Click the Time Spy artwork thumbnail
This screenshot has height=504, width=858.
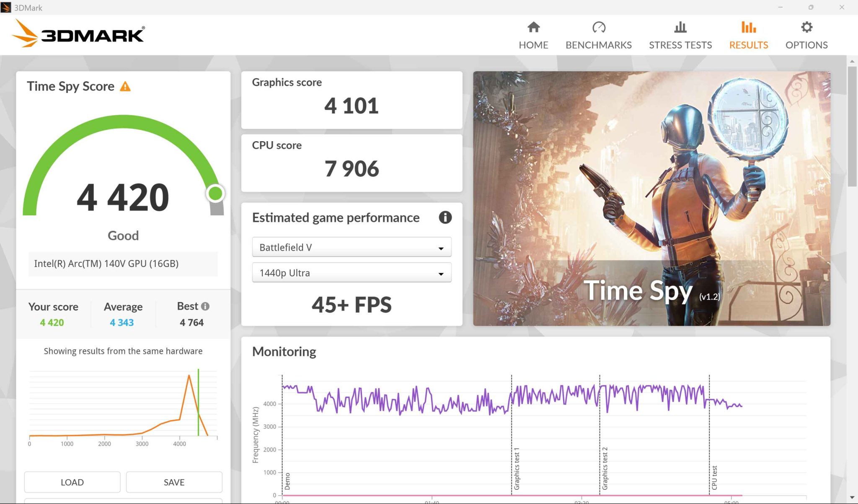651,198
